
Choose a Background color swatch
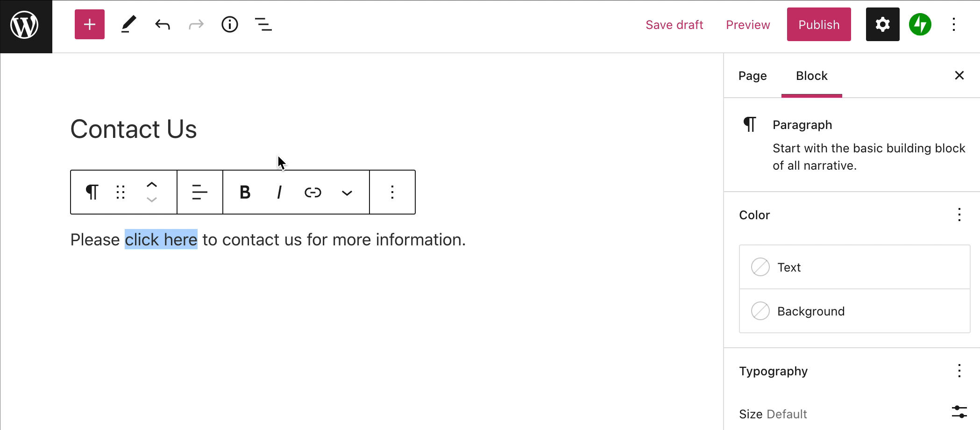tap(760, 311)
